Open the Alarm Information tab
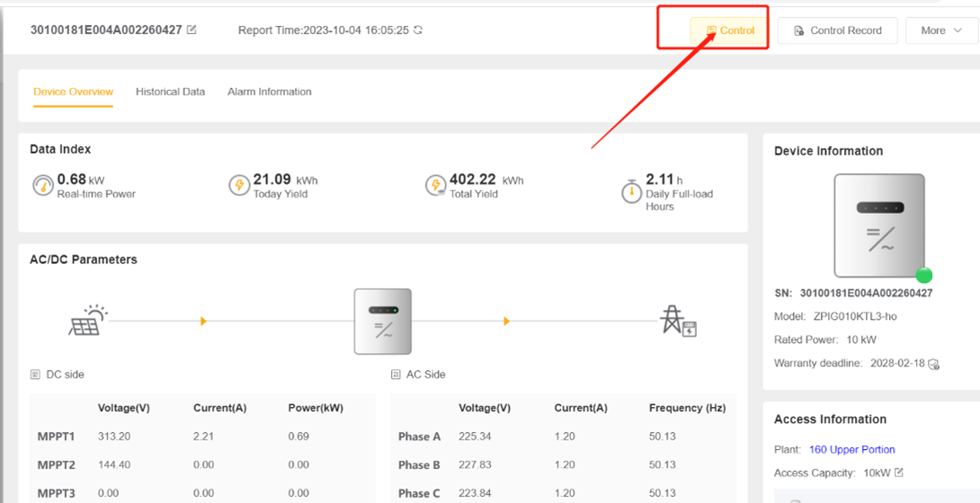The width and height of the screenshot is (980, 503). (x=270, y=92)
